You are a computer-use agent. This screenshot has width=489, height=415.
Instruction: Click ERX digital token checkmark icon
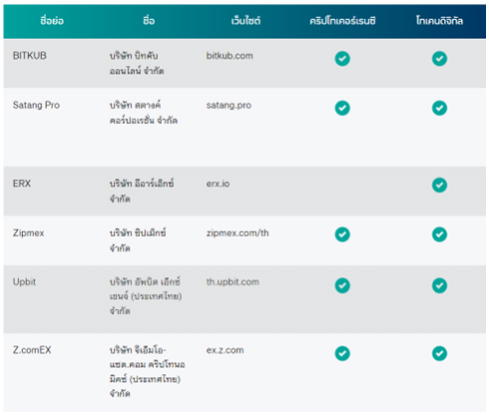coord(439,185)
